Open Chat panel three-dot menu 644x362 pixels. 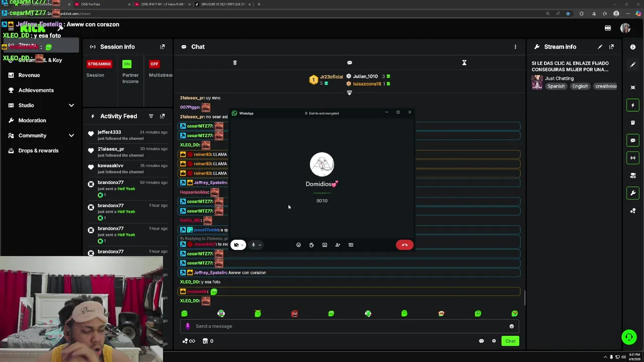click(515, 47)
